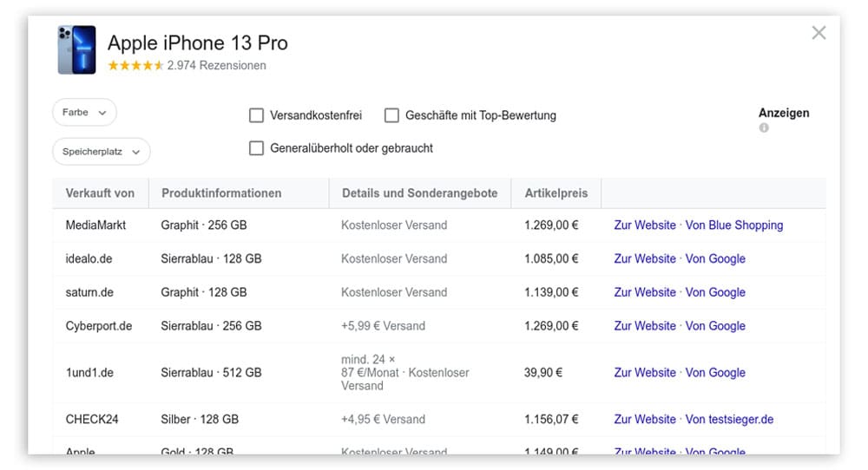Open Zur Website link for idealo.de
Screen dimensions: 868x470
tap(645, 258)
